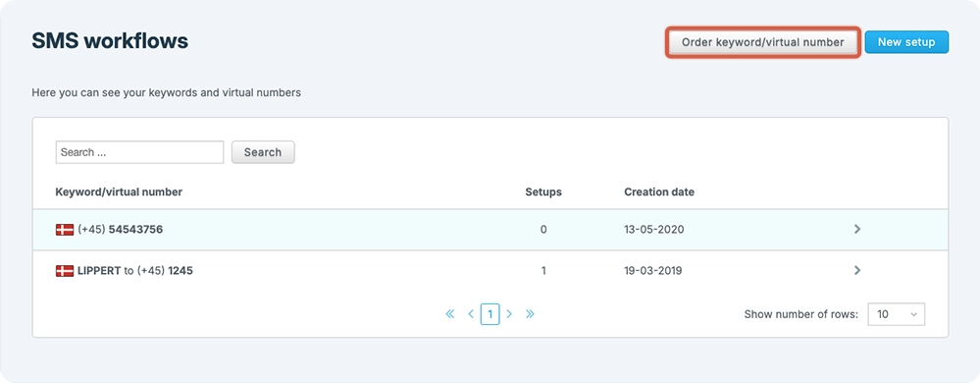Click the Search button
Screen dimensions: 980x383
(263, 152)
